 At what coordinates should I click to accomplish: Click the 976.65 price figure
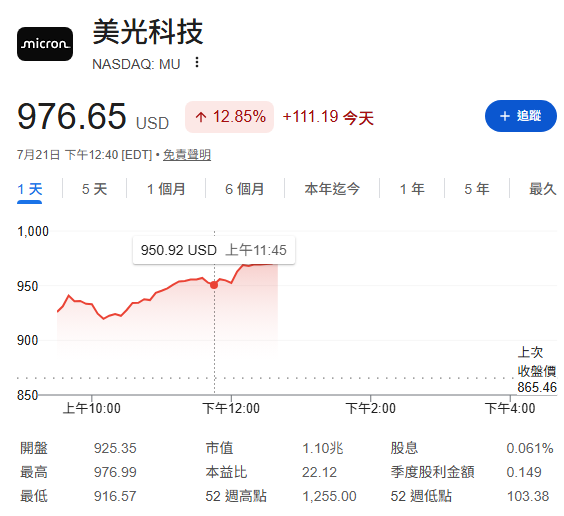[72, 116]
